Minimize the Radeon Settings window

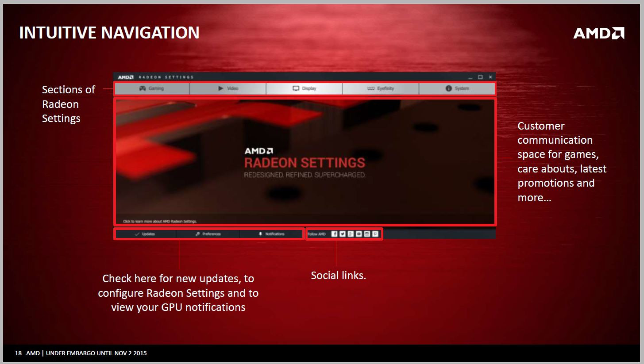(x=470, y=77)
